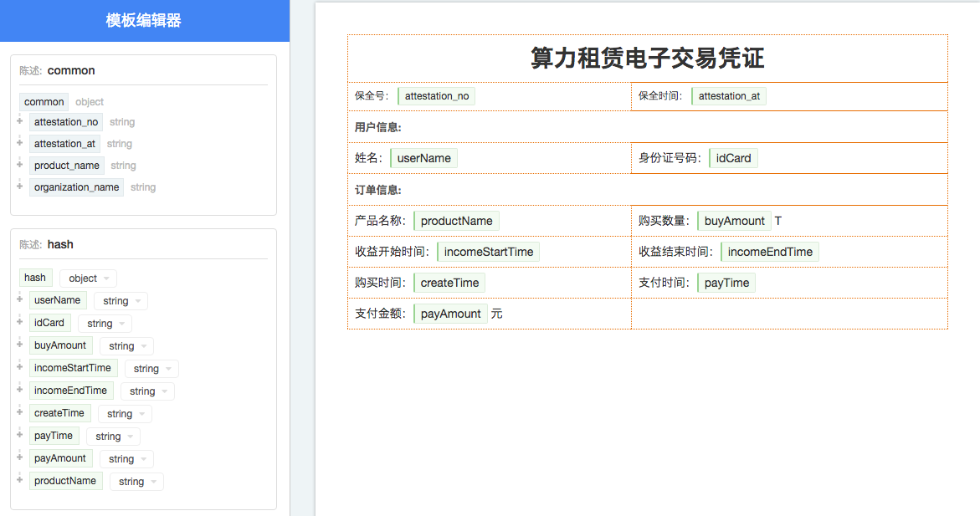980x516 pixels.
Task: Click the 订单信息 section heading
Action: pos(378,190)
